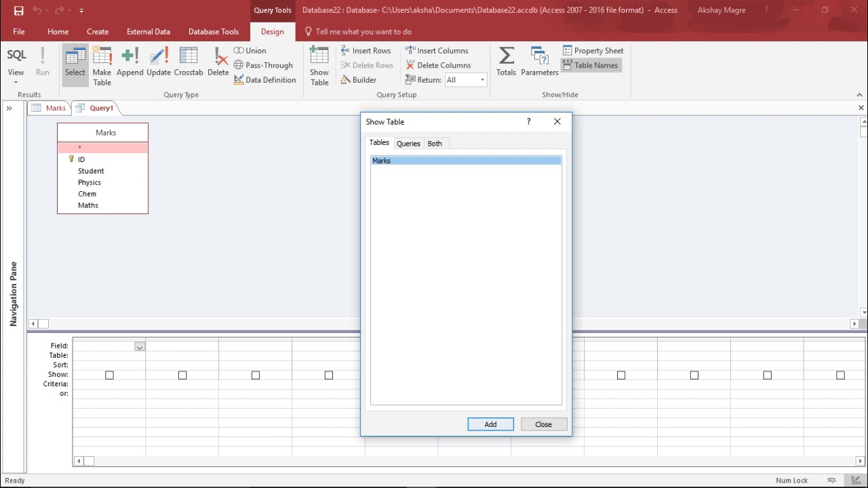The height and width of the screenshot is (488, 868).
Task: Check the second Show box right of the dialog
Action: pos(694,375)
